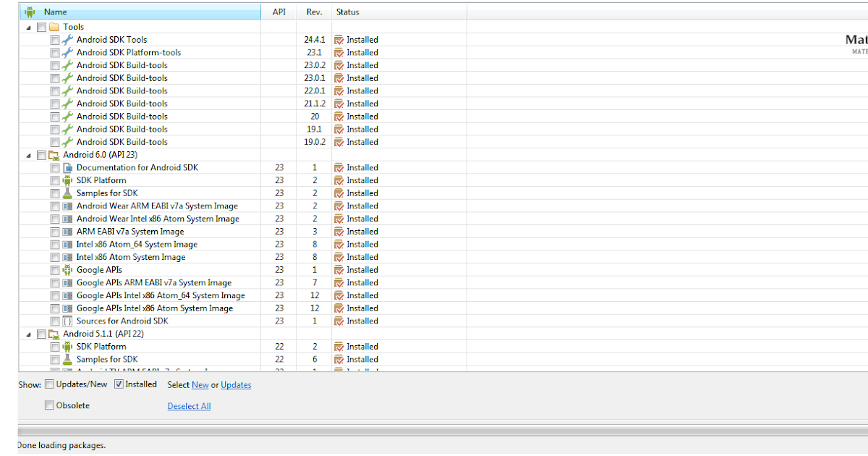Check the Google APIs checkbox
Image resolution: width=868 pixels, height=456 pixels.
tap(55, 270)
